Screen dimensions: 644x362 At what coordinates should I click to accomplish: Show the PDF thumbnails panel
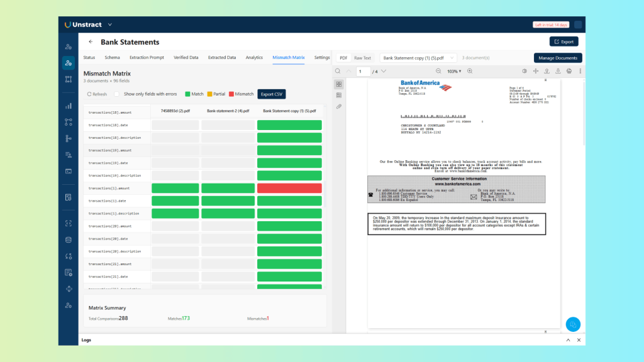click(339, 84)
